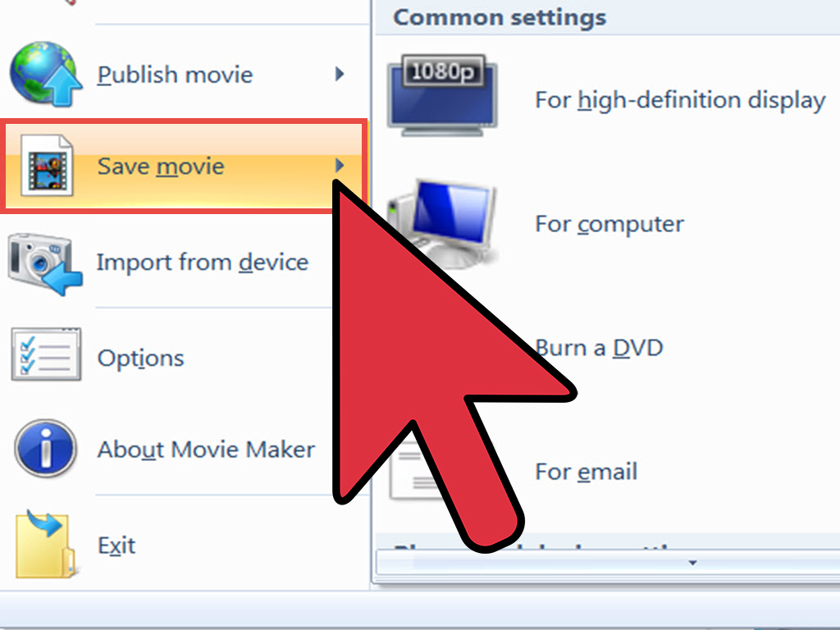The image size is (840, 630).
Task: Select the For computer setting
Action: pyautogui.click(x=608, y=224)
